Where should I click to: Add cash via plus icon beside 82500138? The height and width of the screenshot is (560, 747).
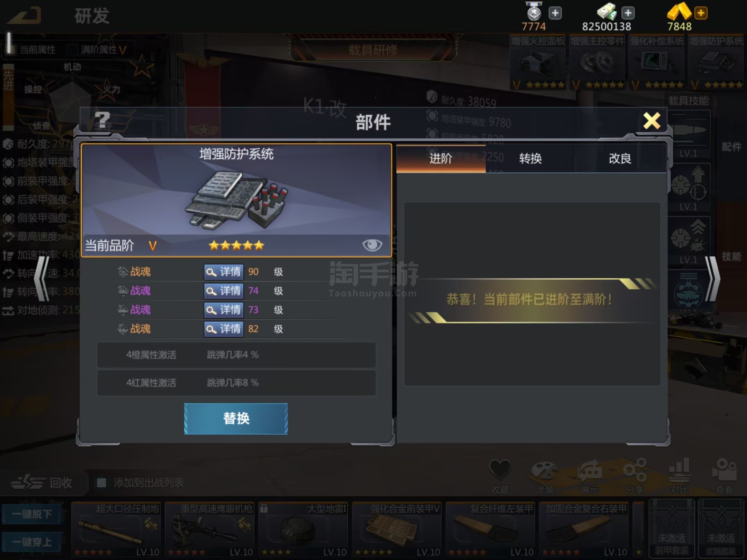point(628,13)
